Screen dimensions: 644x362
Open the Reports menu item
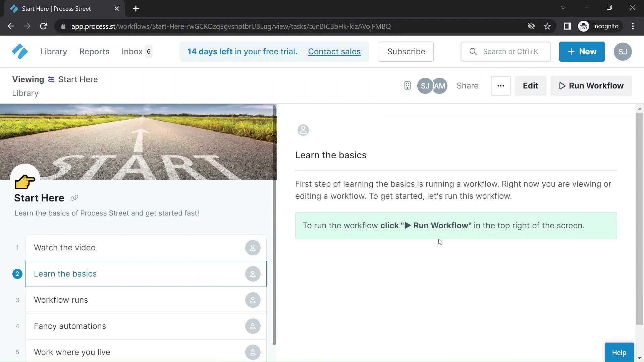pyautogui.click(x=94, y=51)
